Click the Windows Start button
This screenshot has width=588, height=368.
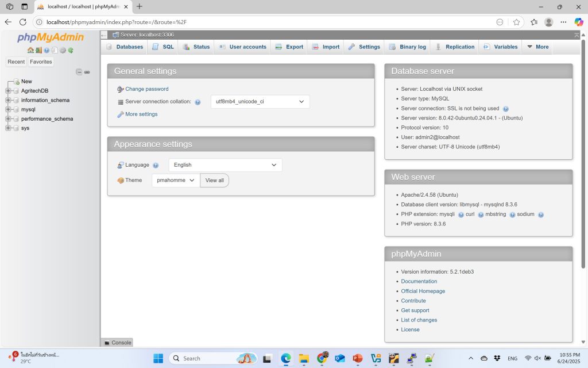tap(158, 359)
